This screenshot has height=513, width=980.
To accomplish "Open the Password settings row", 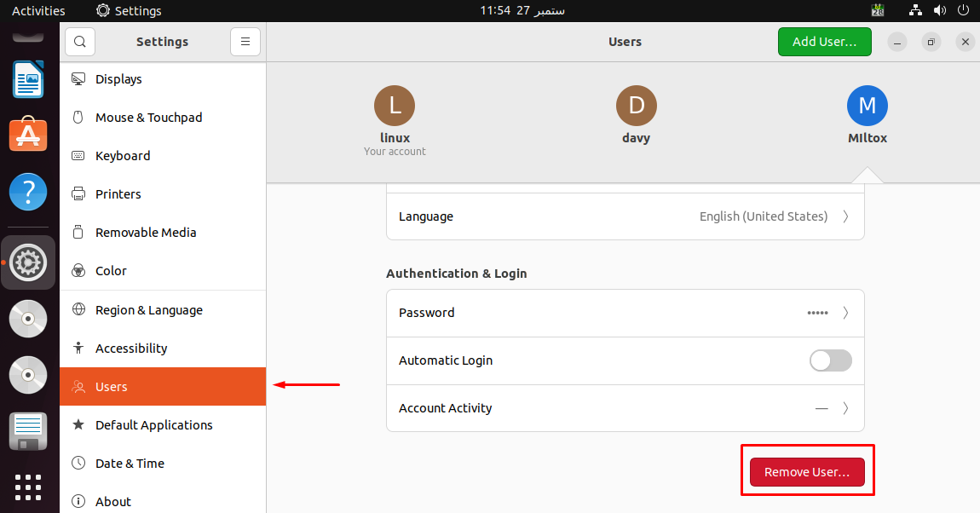I will pos(625,313).
